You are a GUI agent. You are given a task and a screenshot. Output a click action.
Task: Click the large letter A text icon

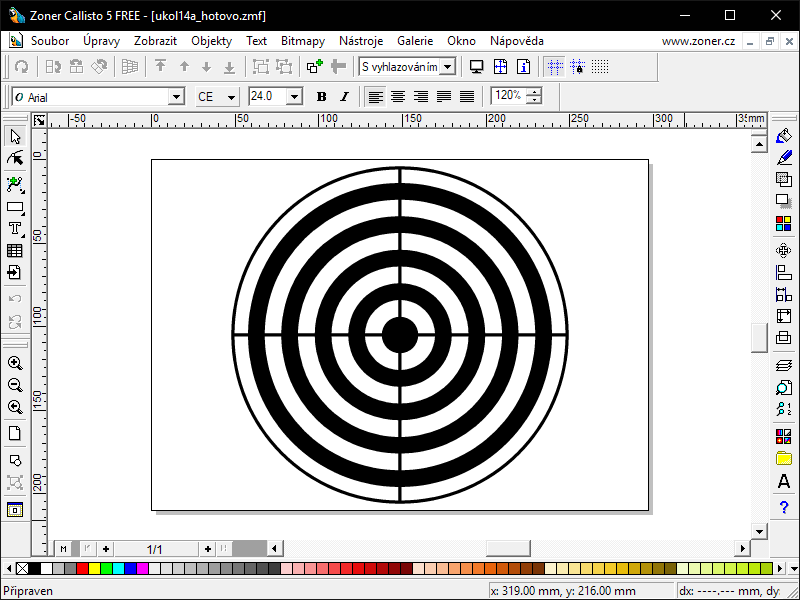(x=784, y=481)
